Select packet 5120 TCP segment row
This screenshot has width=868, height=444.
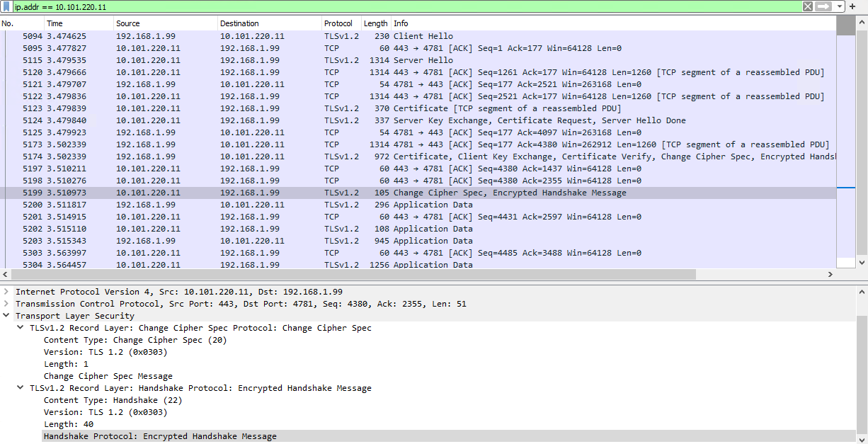(418, 72)
